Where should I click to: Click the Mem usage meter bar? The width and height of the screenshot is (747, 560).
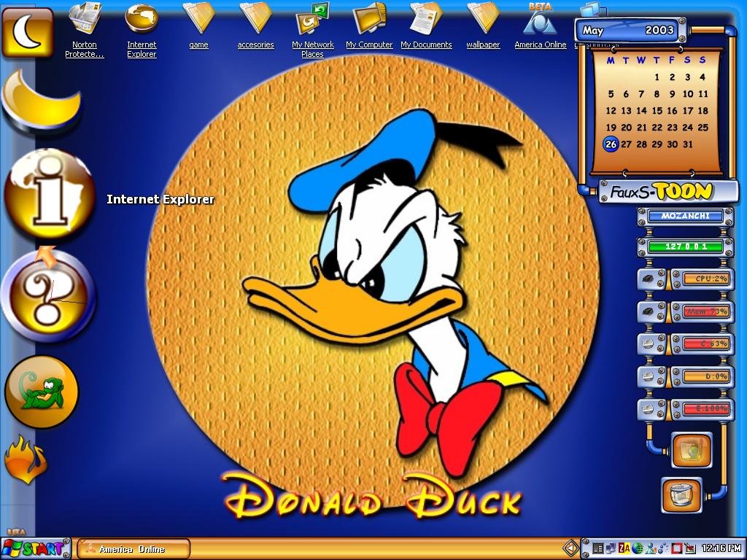pos(706,311)
